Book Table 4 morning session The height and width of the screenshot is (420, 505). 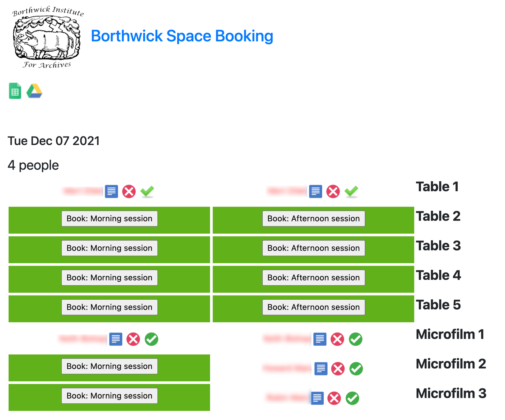(110, 278)
